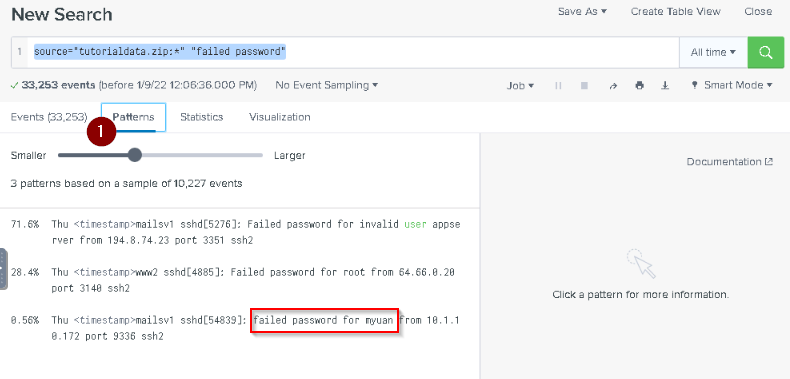This screenshot has height=379, width=790.
Task: Click the left sidebar collapse handle
Action: [x=4, y=269]
